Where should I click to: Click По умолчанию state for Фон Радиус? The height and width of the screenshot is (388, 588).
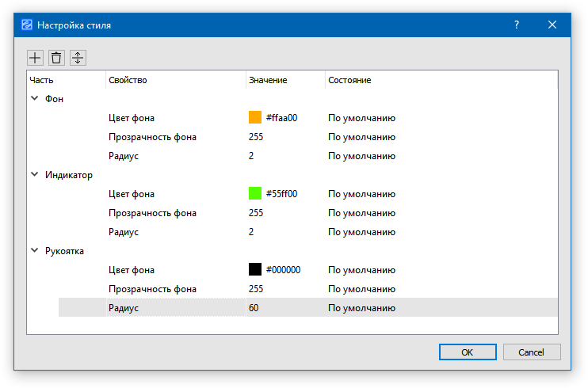[x=361, y=156]
